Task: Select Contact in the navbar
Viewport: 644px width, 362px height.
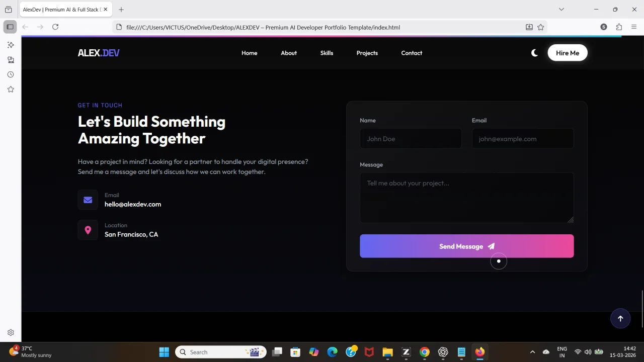Action: tap(412, 53)
